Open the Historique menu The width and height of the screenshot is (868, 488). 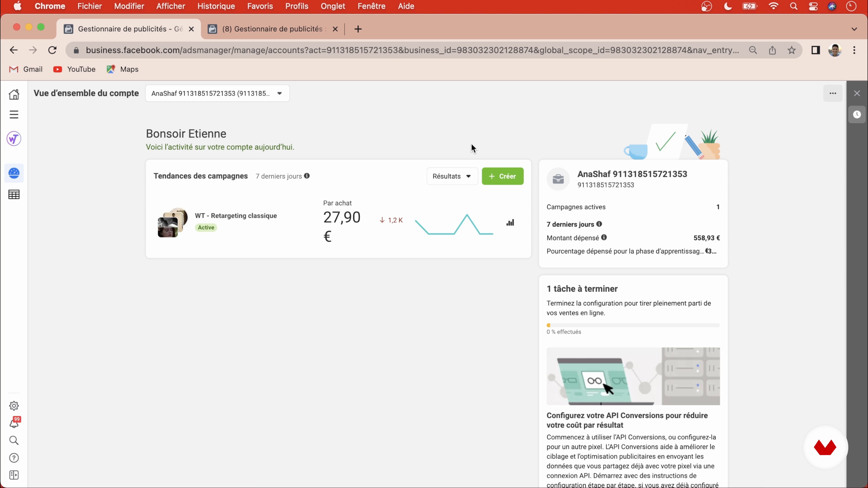(x=216, y=6)
